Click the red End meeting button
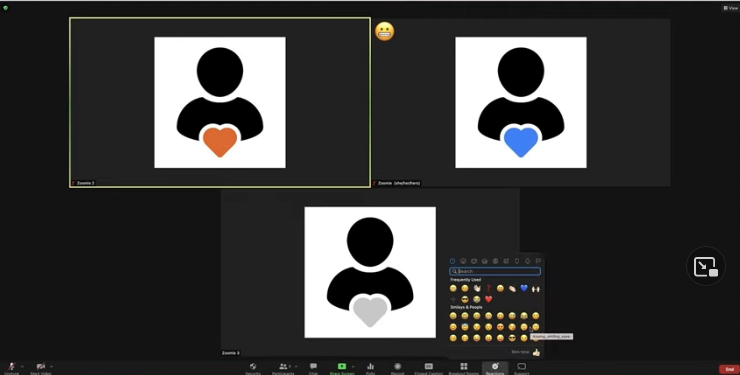Viewport: 740px width, 375px height. click(729, 369)
